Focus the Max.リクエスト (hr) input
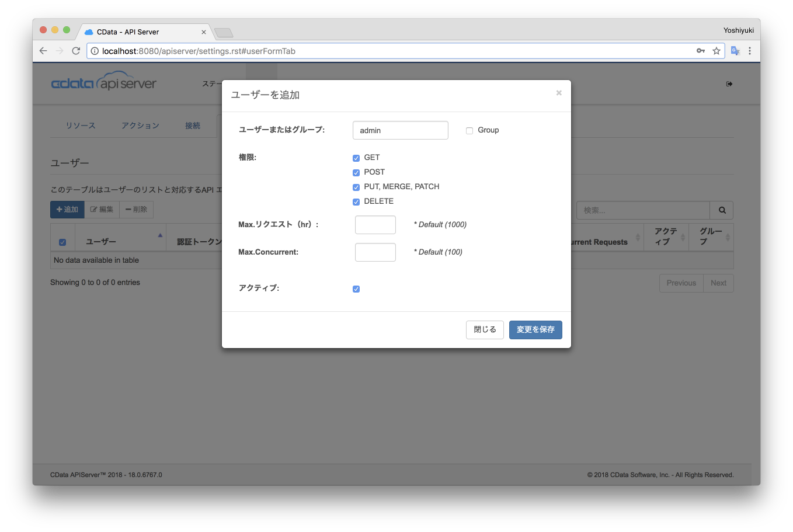The height and width of the screenshot is (532, 793). coord(375,225)
